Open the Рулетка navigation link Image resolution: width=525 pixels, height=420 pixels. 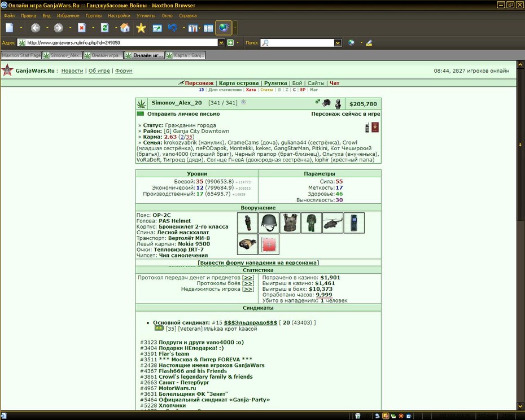[275, 83]
